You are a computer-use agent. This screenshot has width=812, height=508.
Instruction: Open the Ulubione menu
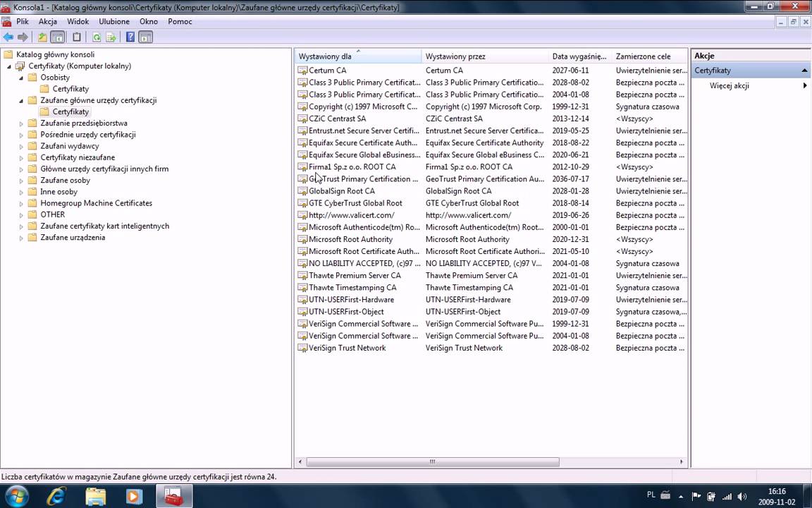point(114,21)
